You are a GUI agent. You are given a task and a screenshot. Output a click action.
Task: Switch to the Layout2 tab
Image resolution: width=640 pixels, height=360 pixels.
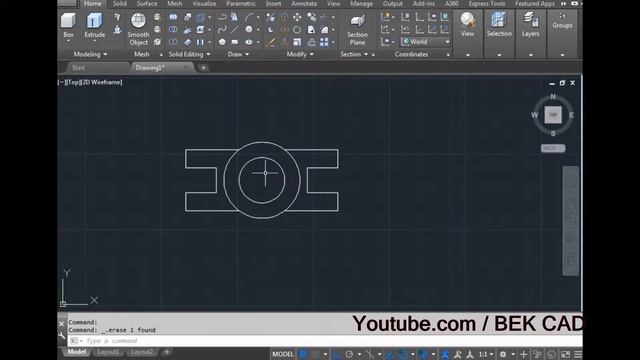pyautogui.click(x=142, y=352)
